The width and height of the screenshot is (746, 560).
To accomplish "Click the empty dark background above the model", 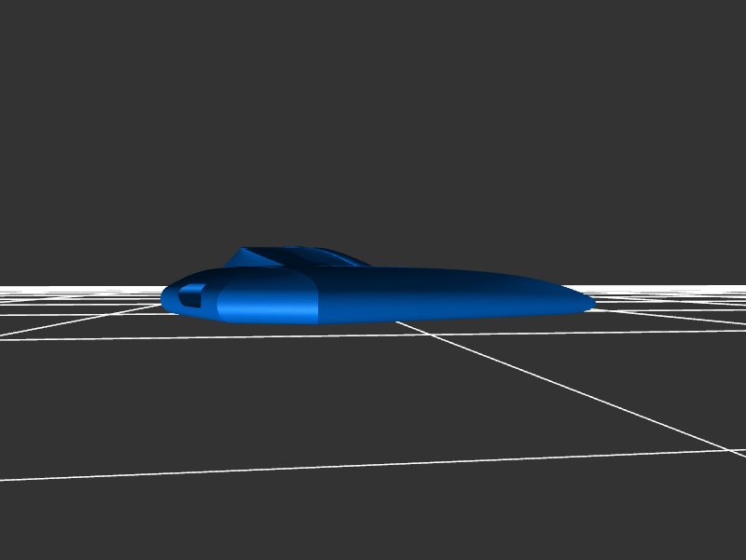I will [x=373, y=140].
